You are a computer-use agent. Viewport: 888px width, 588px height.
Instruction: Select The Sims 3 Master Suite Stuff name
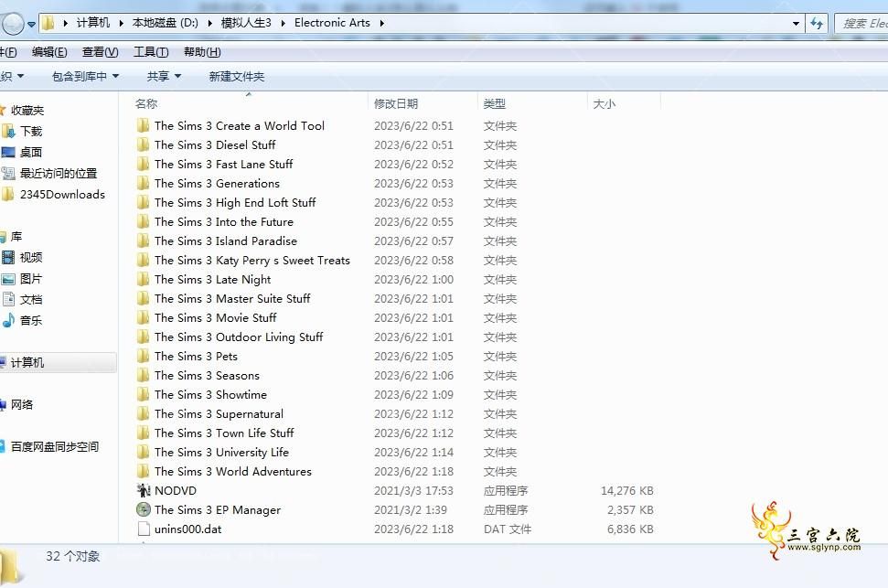(232, 298)
